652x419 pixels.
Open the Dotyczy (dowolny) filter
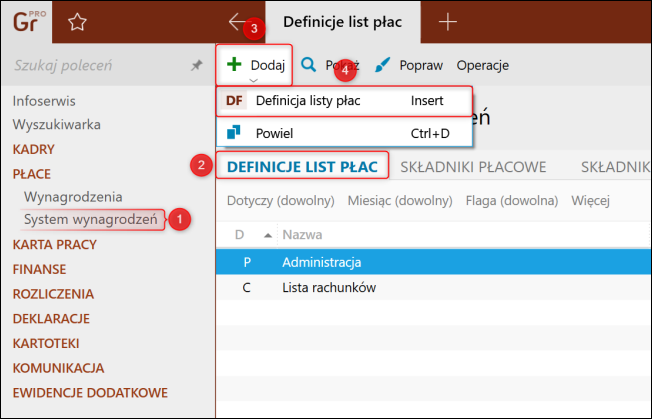281,201
